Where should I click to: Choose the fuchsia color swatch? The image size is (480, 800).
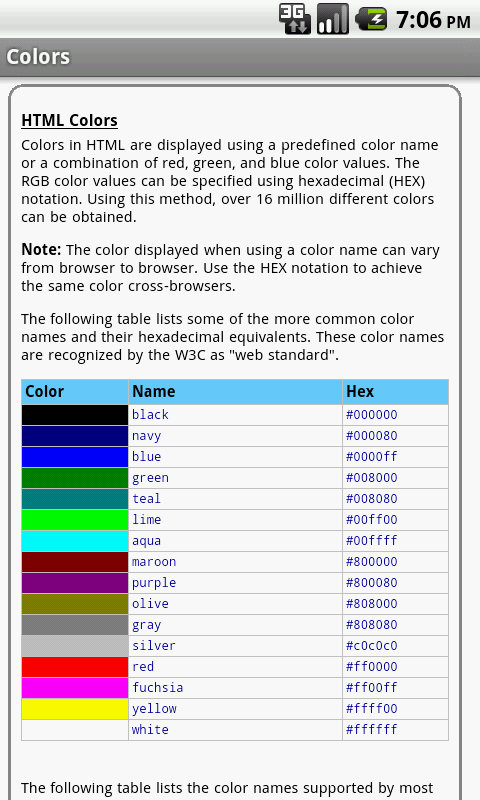pos(74,687)
